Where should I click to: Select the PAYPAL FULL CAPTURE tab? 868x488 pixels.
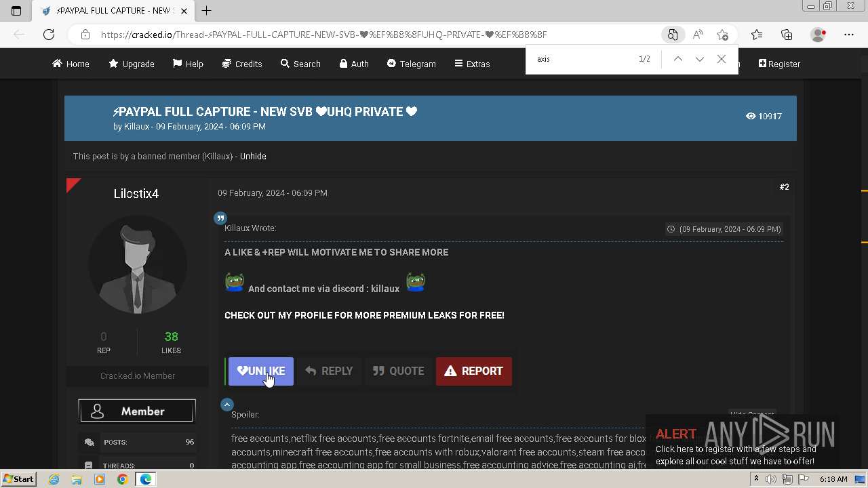click(112, 11)
